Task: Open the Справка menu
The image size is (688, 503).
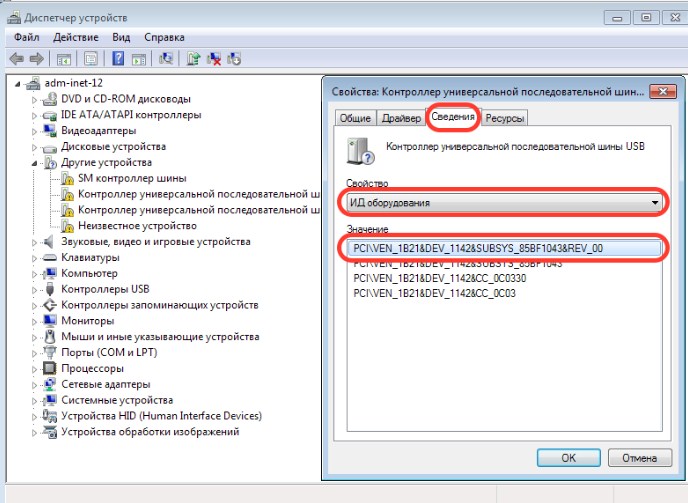Action: 165,37
